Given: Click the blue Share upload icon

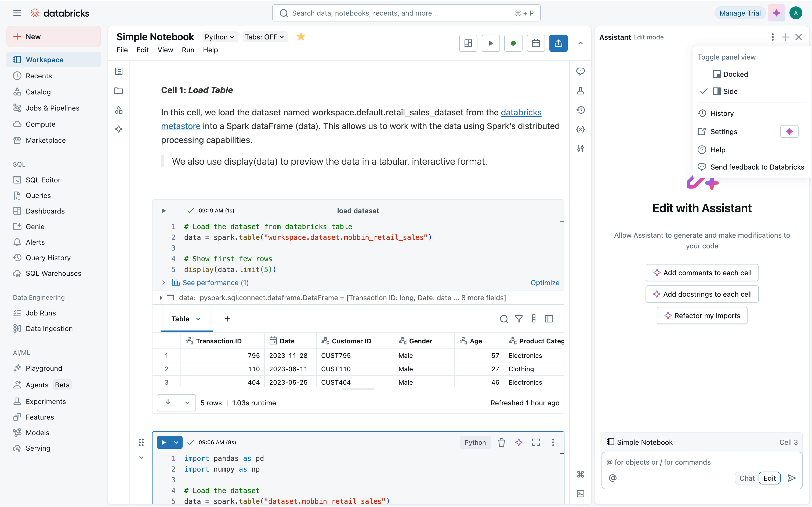Looking at the screenshot, I should click(558, 43).
